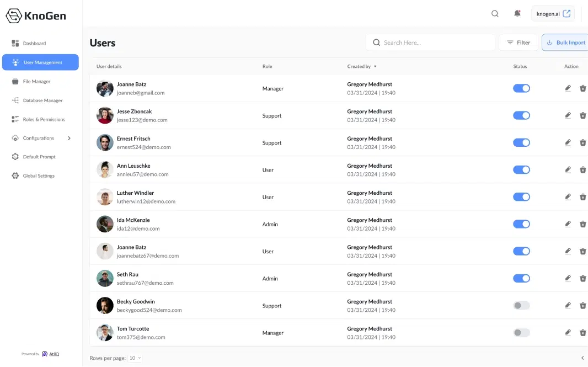The height and width of the screenshot is (367, 588).
Task: Open the notifications bell icon
Action: (x=517, y=14)
